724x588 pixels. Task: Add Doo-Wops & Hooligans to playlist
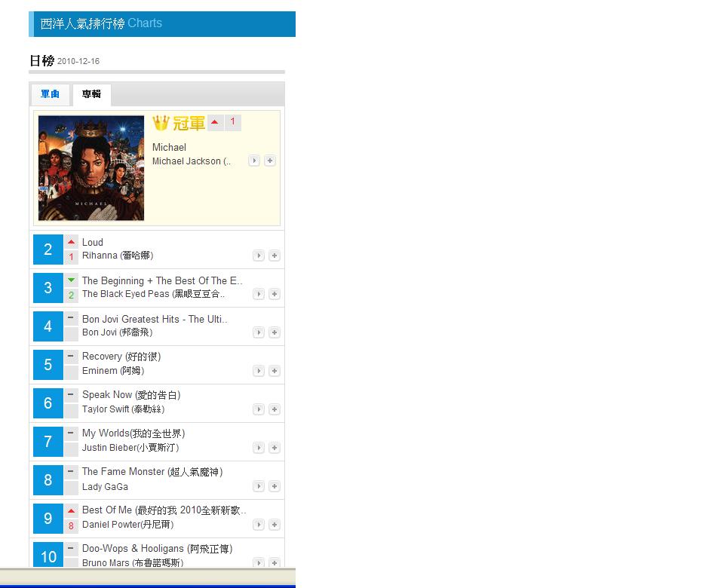[x=275, y=563]
